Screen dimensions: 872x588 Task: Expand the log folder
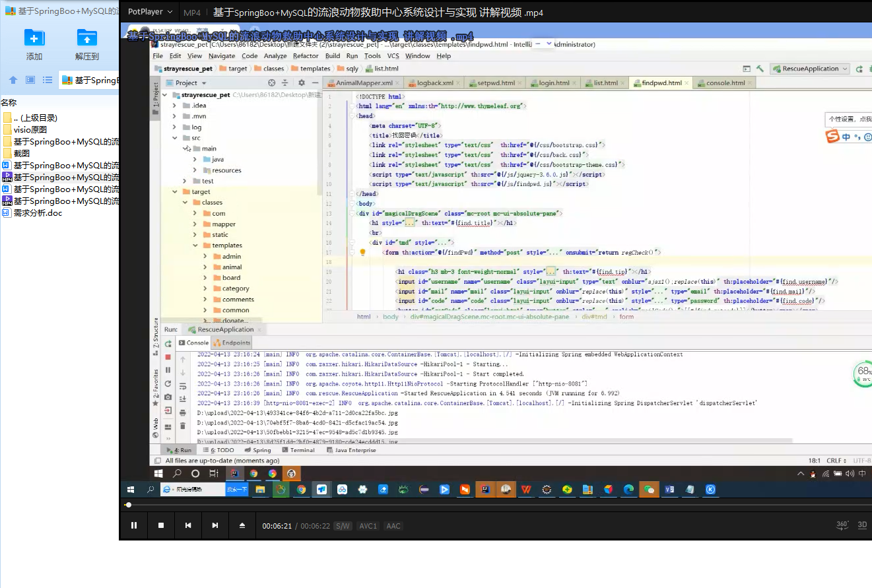(175, 127)
